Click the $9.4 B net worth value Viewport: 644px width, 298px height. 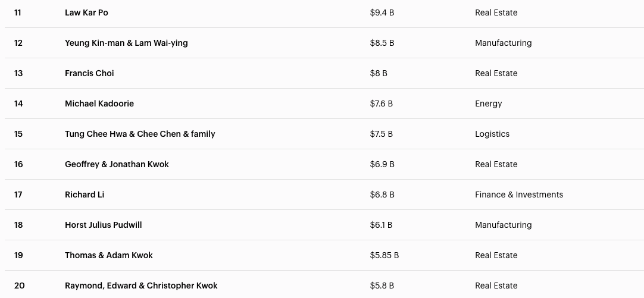tap(382, 12)
